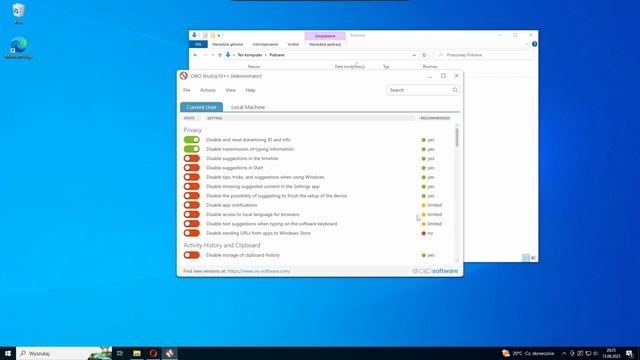640x360 pixels.
Task: Click the Wyszukaj taskbar search box
Action: [64, 353]
